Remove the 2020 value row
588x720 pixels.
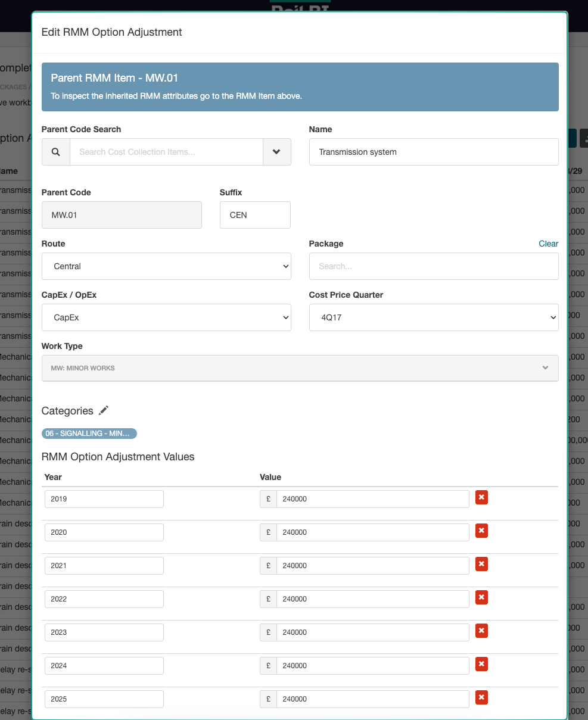coord(481,531)
